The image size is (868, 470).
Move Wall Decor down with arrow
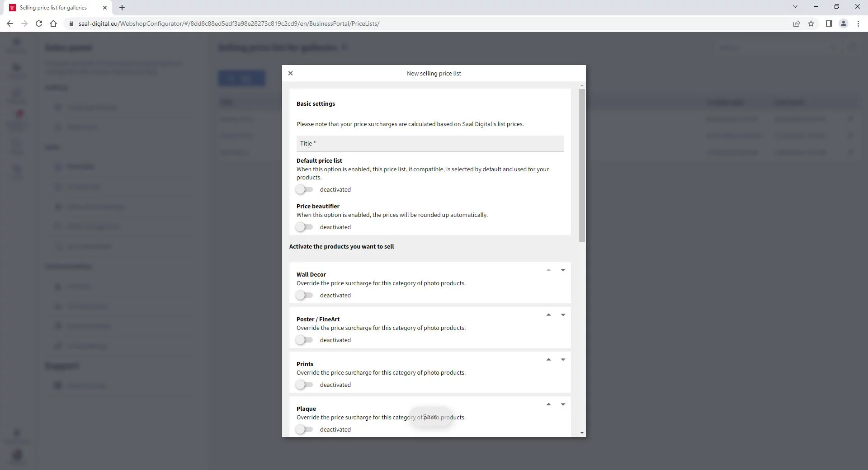pyautogui.click(x=563, y=270)
